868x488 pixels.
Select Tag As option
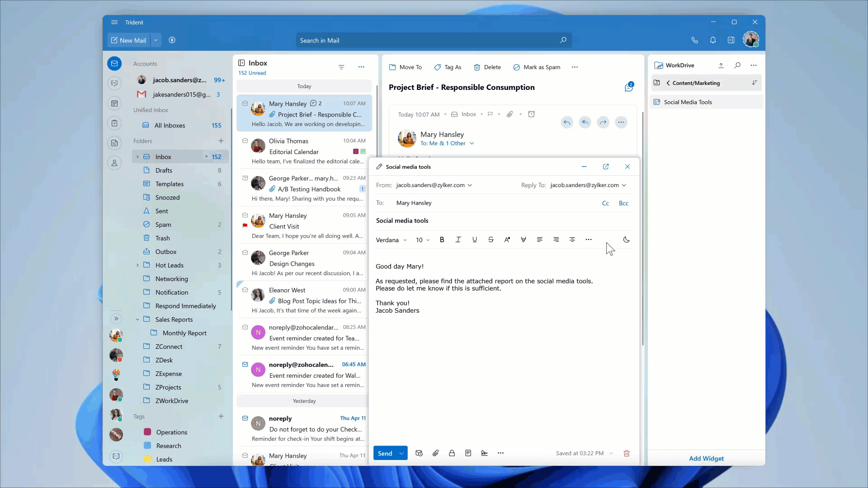click(x=448, y=67)
